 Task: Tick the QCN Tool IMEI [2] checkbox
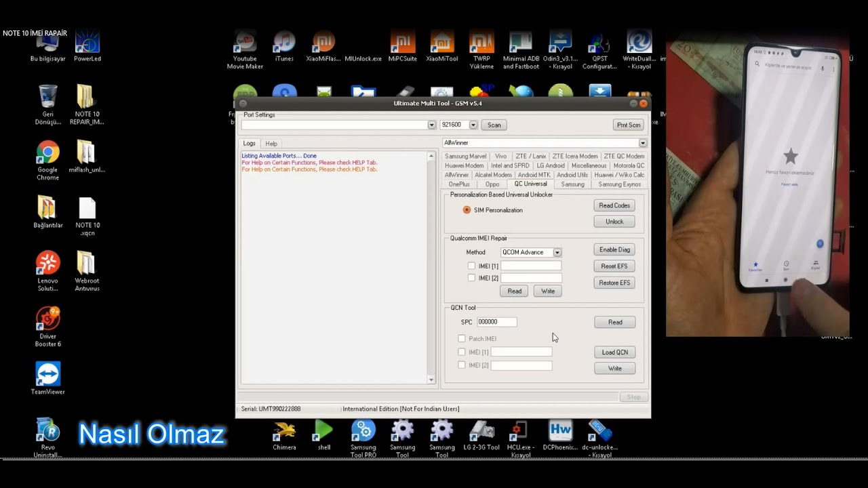pyautogui.click(x=462, y=365)
